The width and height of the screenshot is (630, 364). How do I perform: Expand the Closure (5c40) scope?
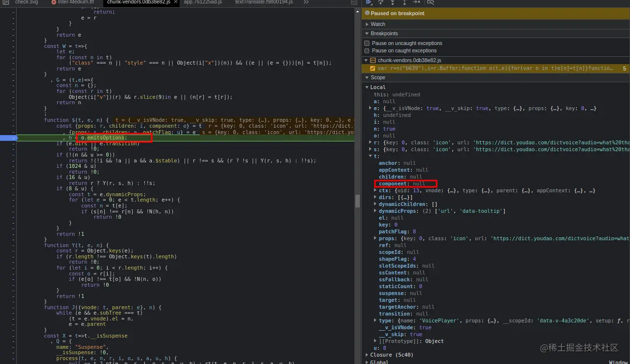[x=367, y=355]
